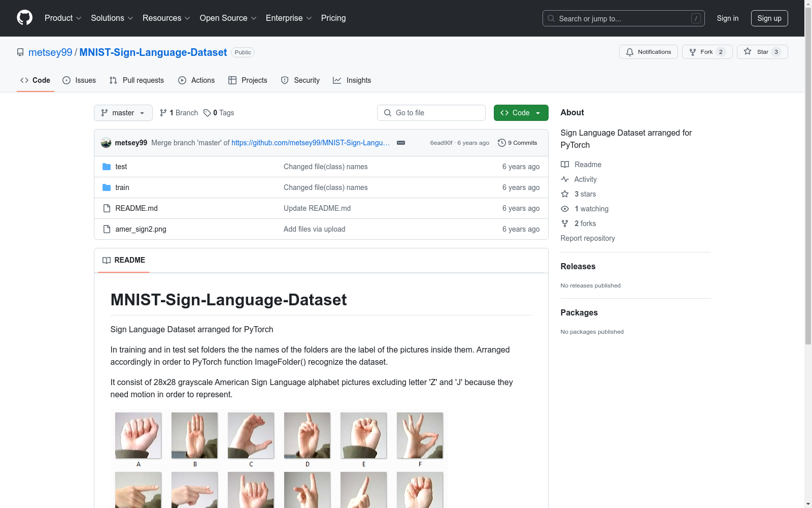
Task: Open the GitHub home logo icon
Action: pyautogui.click(x=24, y=18)
